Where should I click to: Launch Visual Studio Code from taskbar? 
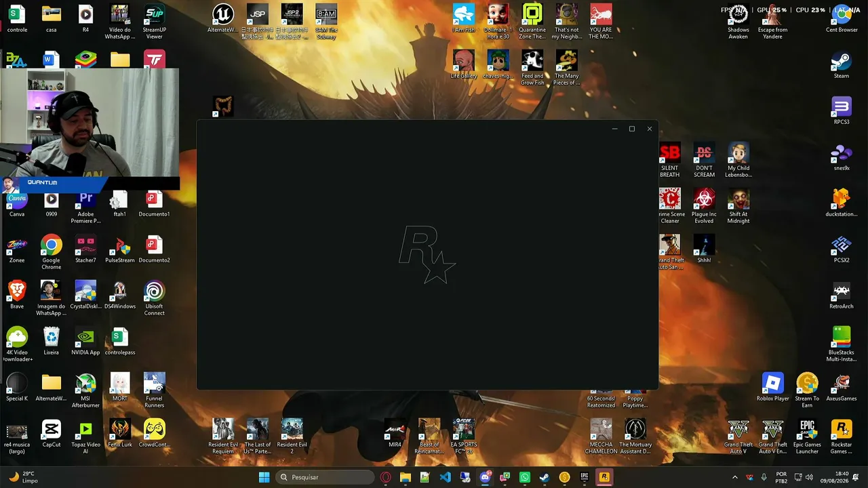pyautogui.click(x=445, y=477)
